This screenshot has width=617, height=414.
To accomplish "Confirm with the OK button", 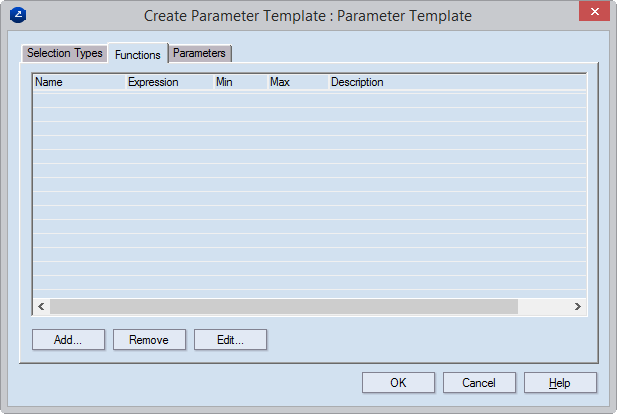I will 398,382.
